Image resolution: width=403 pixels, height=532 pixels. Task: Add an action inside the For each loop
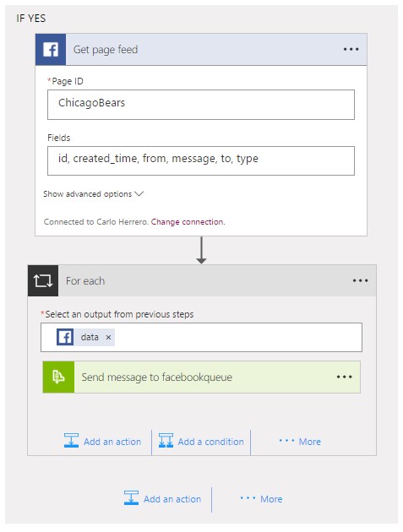click(x=102, y=441)
